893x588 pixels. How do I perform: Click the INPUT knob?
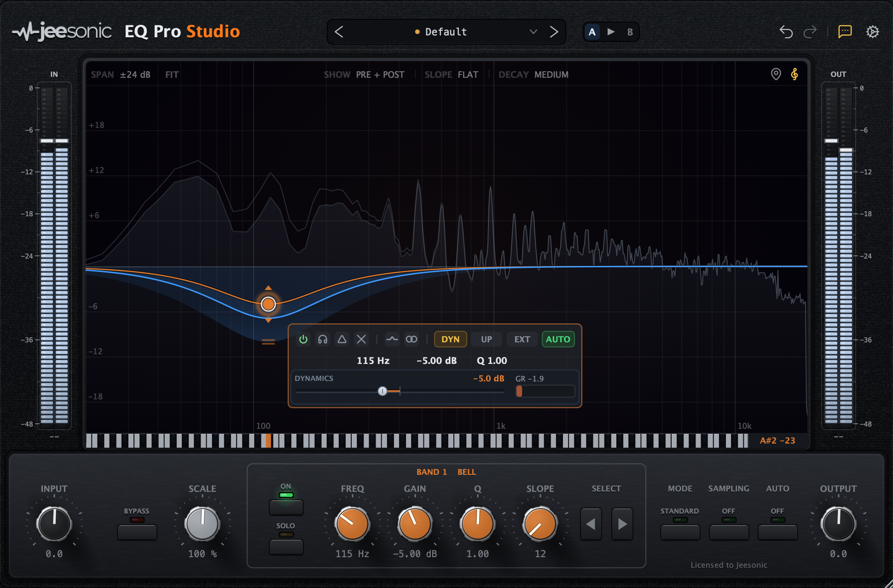(x=54, y=524)
